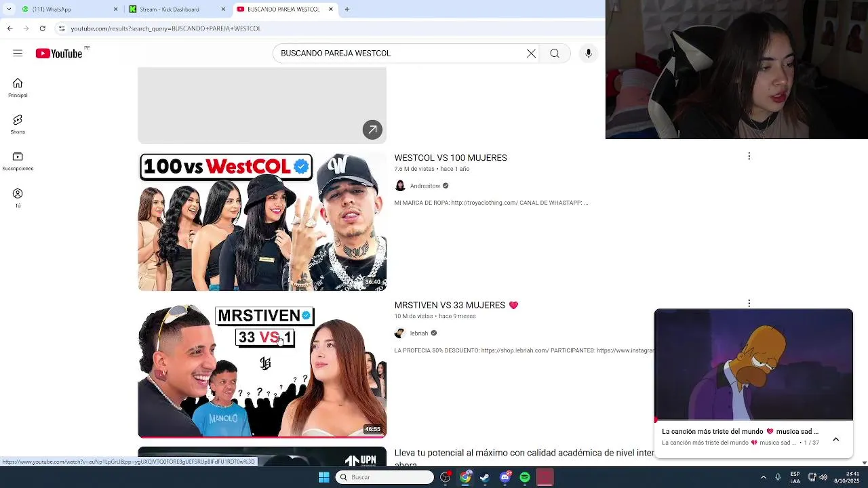Open the ESP LAA language indicator
The image size is (868, 488).
(795, 477)
